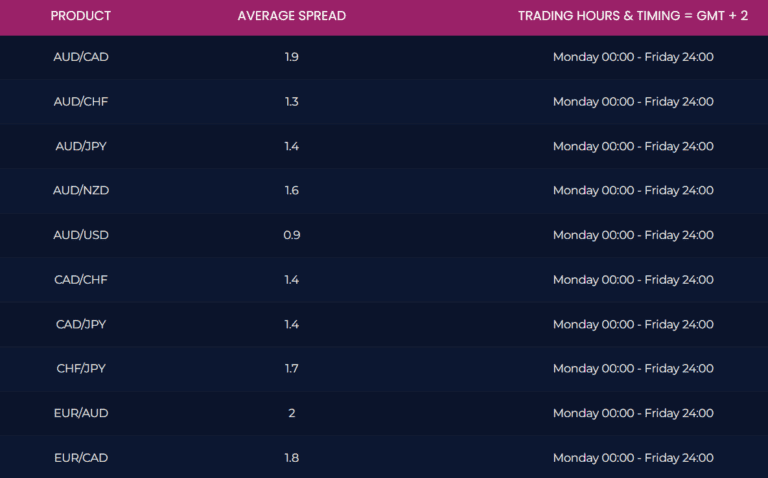Screen dimensions: 768x478
Task: Click the EUR/AUD product name
Action: 81,413
